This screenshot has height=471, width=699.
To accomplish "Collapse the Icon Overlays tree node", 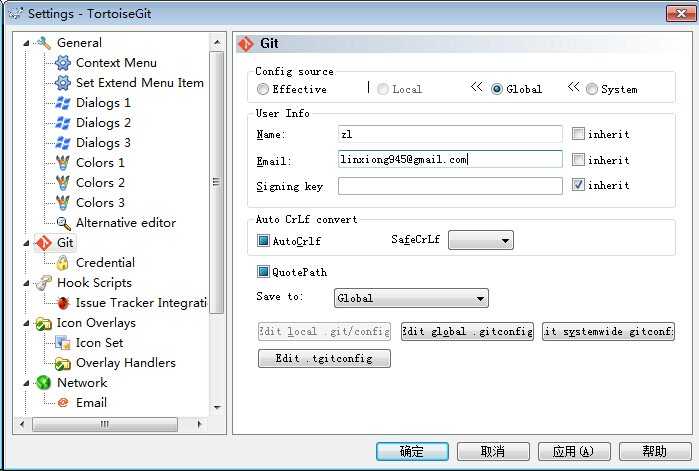I will [26, 324].
